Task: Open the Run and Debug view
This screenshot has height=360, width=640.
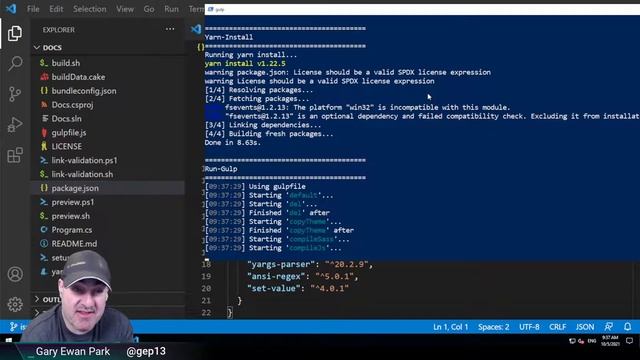Action: click(x=15, y=125)
